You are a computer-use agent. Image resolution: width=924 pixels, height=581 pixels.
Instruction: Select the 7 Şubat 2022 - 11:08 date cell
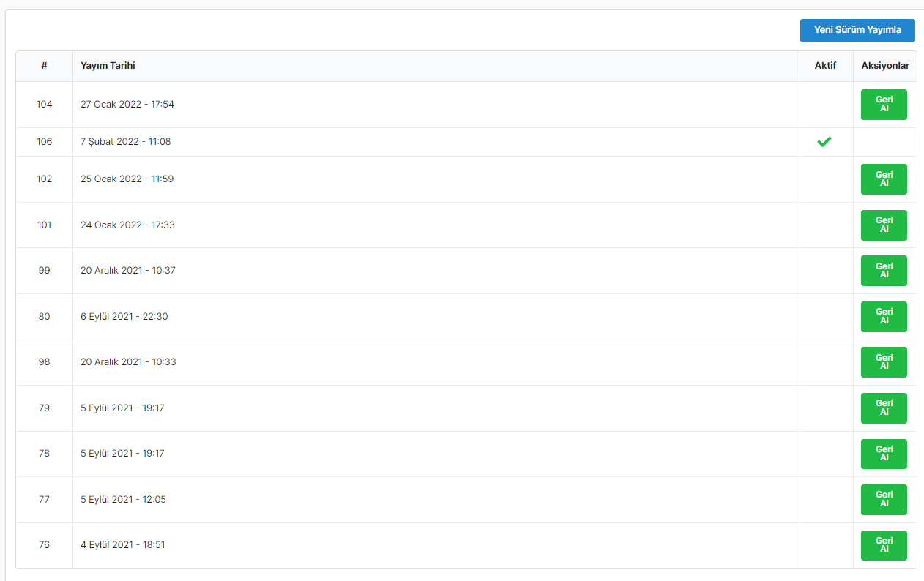[x=126, y=142]
